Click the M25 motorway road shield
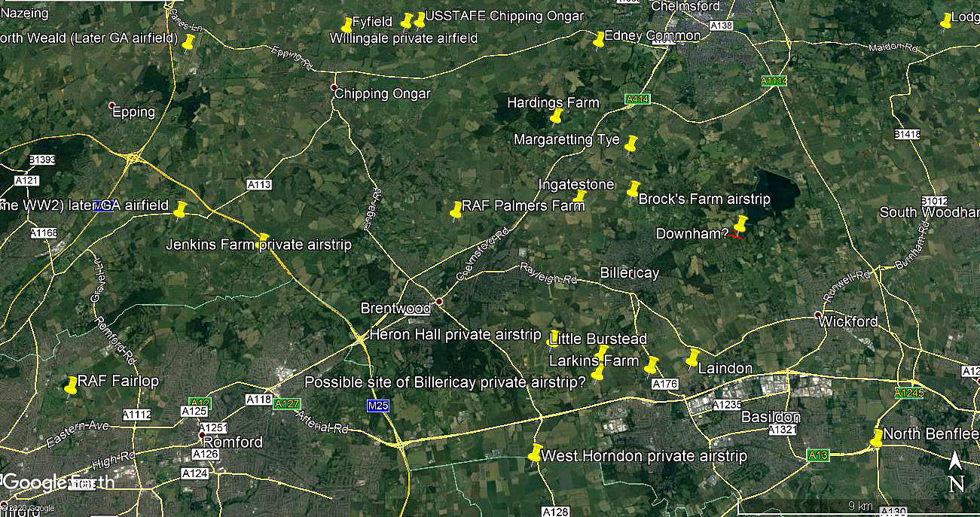Screen dimensions: 980x517 tap(378, 406)
